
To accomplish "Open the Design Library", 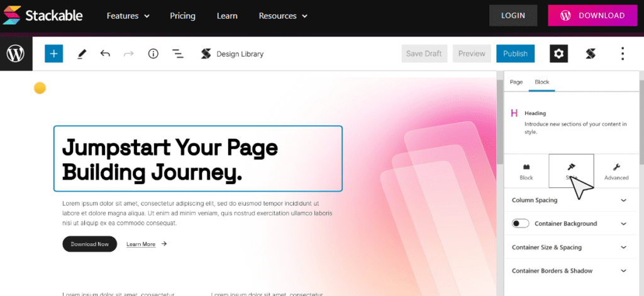I will coord(232,54).
